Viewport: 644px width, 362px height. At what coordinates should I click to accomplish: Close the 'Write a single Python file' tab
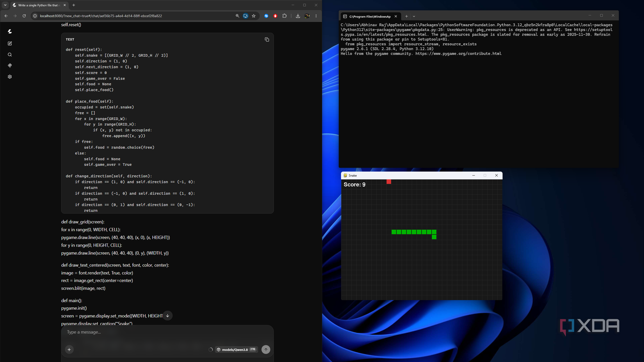click(65, 5)
